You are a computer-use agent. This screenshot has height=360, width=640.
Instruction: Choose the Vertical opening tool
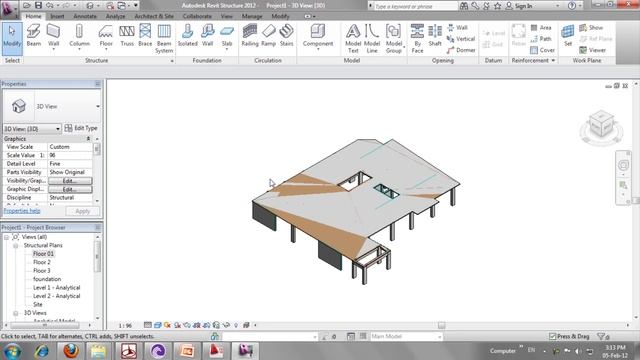click(x=461, y=39)
